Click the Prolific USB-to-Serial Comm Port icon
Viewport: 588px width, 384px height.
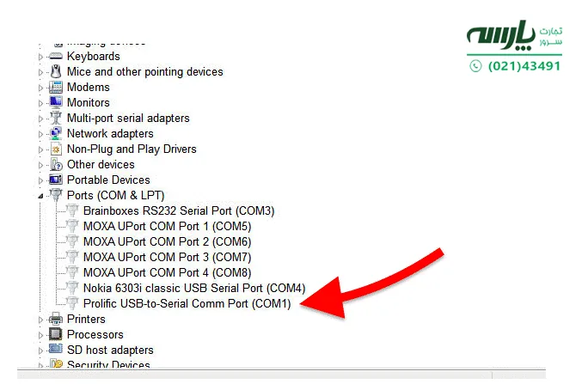[72, 303]
